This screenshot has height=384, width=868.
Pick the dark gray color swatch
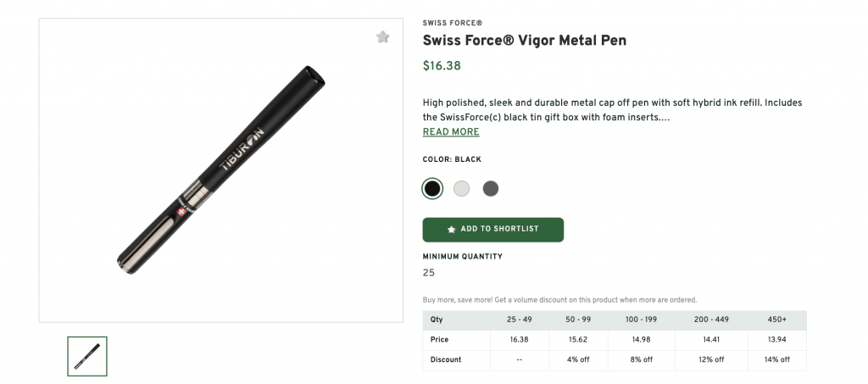coord(491,188)
